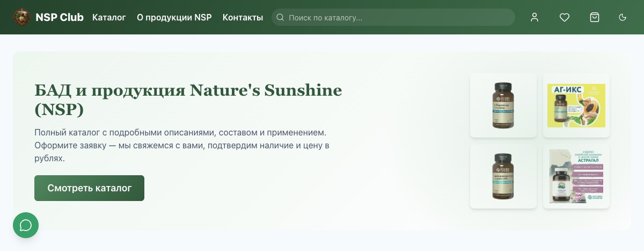Click the magnifier icon in search bar
This screenshot has height=251, width=644.
[280, 18]
